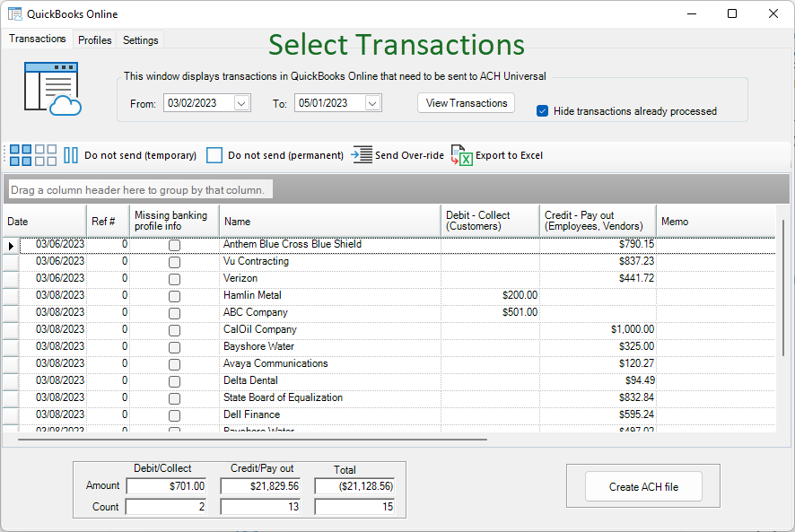
Task: Click Do not send (temporary) label
Action: (141, 155)
